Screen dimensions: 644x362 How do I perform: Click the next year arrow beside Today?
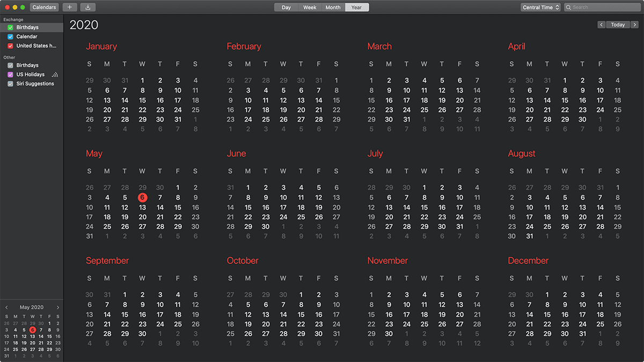[x=634, y=25]
